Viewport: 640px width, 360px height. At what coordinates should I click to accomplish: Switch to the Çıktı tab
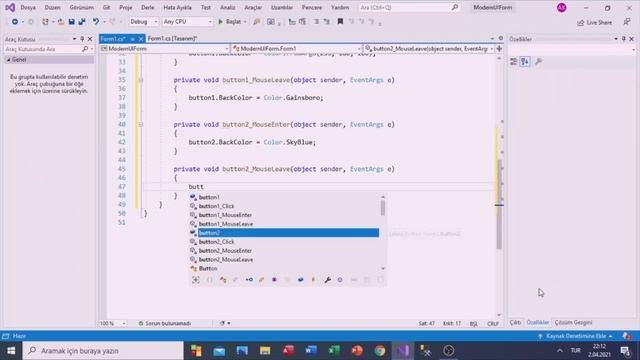pyautogui.click(x=515, y=322)
